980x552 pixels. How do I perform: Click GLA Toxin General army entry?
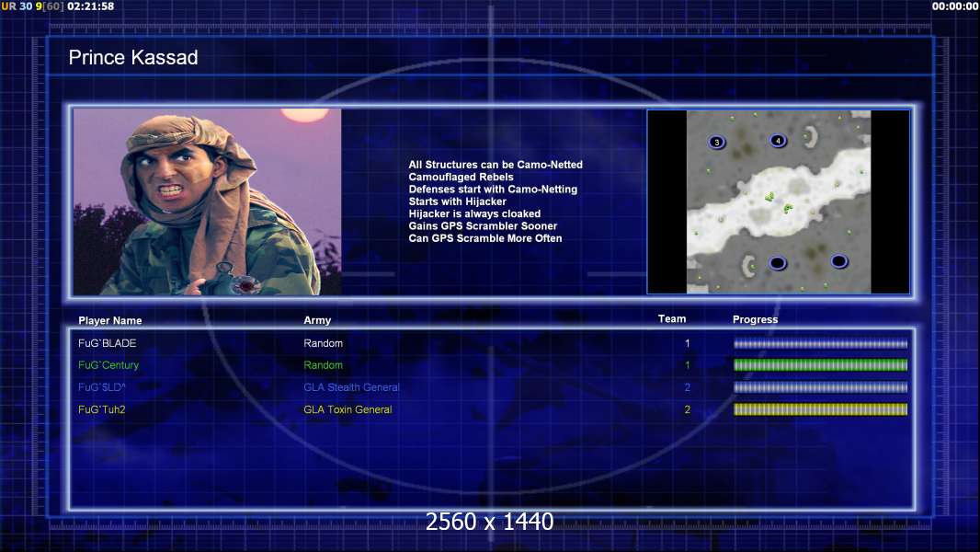point(348,409)
